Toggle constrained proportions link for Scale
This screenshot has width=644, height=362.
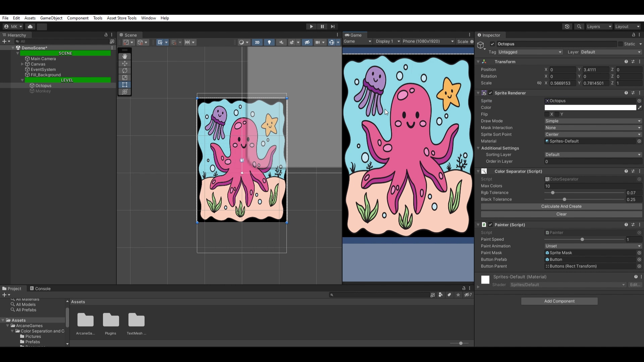click(539, 83)
